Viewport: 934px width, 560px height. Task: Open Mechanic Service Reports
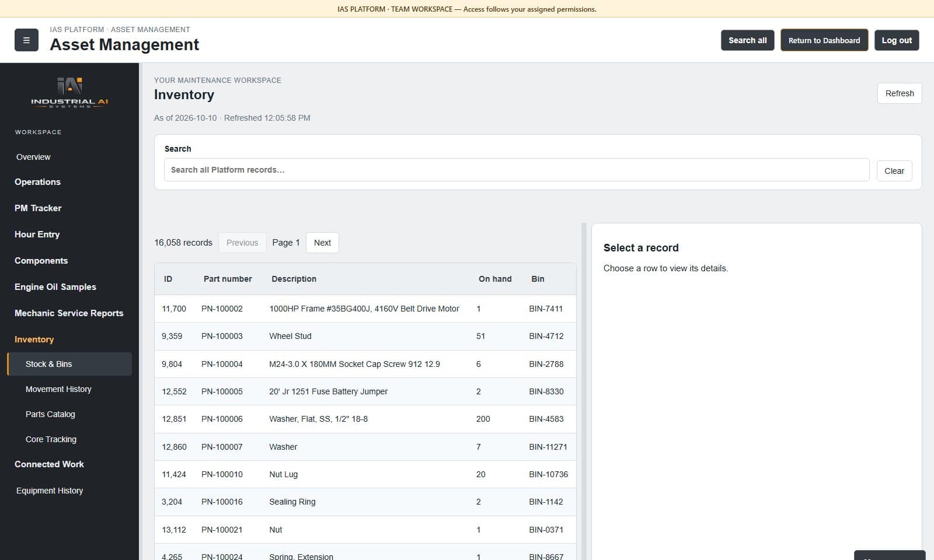[69, 313]
